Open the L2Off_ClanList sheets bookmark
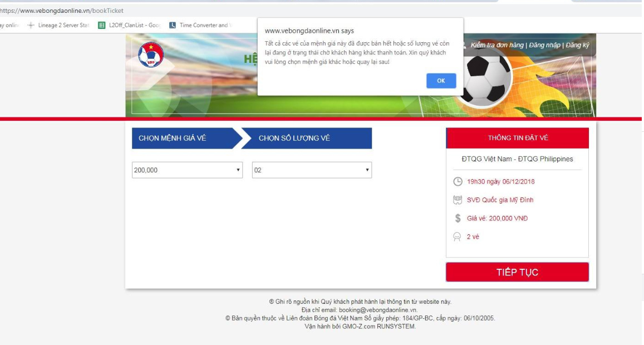Screen dimensions: 644x345 click(130, 25)
